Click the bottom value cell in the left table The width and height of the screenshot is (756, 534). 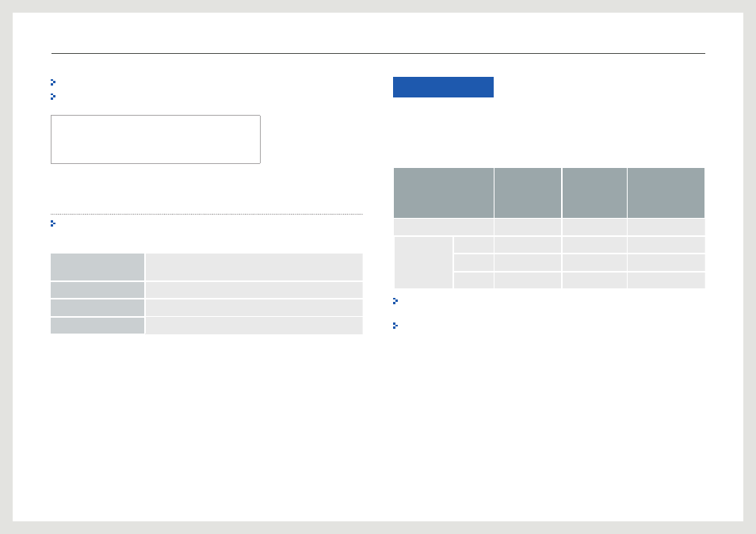[x=254, y=326]
